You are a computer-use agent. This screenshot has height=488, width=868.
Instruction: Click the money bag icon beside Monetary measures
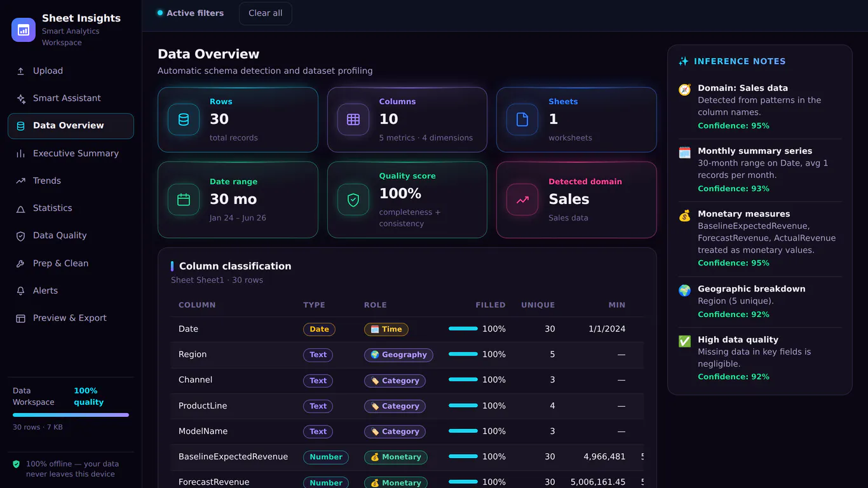[x=684, y=215]
